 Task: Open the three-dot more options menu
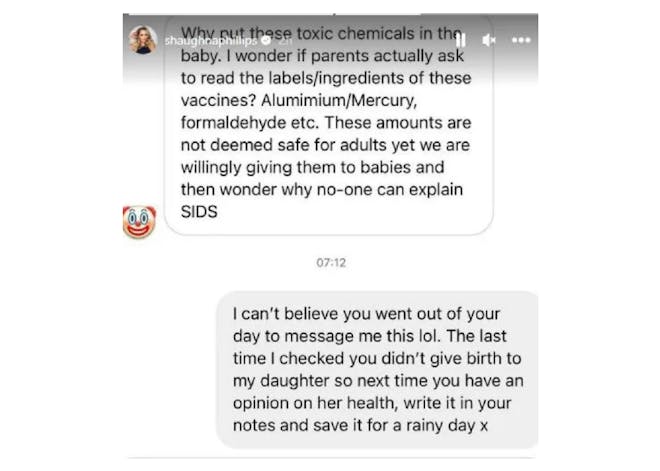pos(521,40)
